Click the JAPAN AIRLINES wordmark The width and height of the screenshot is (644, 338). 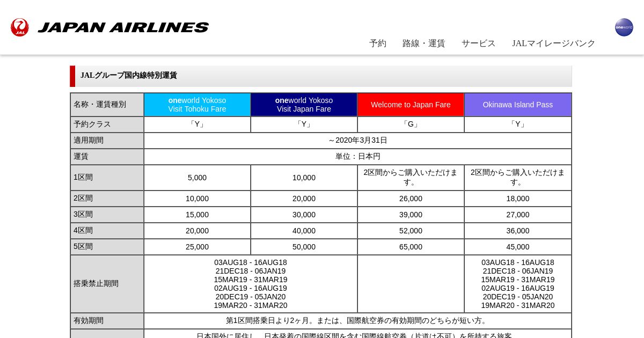[123, 27]
